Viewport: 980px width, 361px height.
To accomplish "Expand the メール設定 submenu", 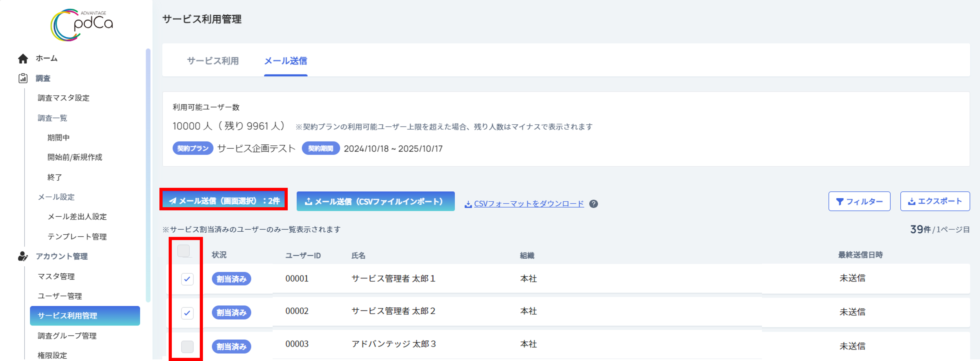I will [56, 197].
